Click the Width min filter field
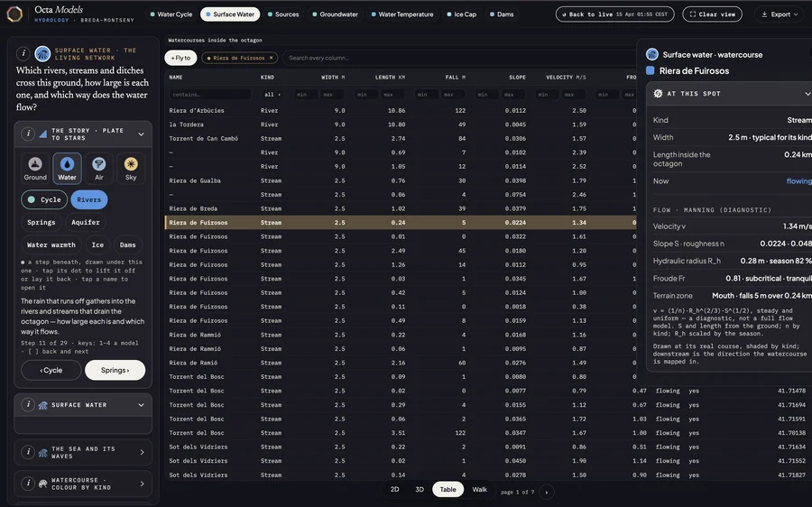Image resolution: width=812 pixels, height=507 pixels. (x=306, y=94)
